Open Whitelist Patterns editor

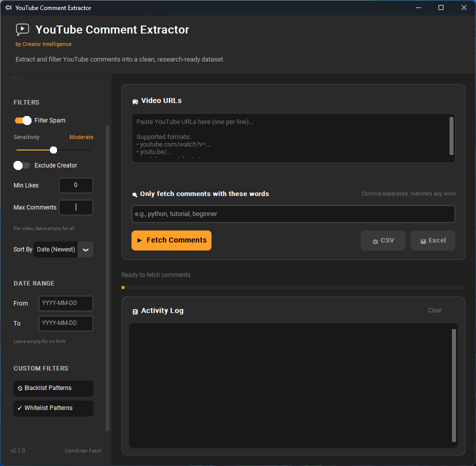pos(53,408)
